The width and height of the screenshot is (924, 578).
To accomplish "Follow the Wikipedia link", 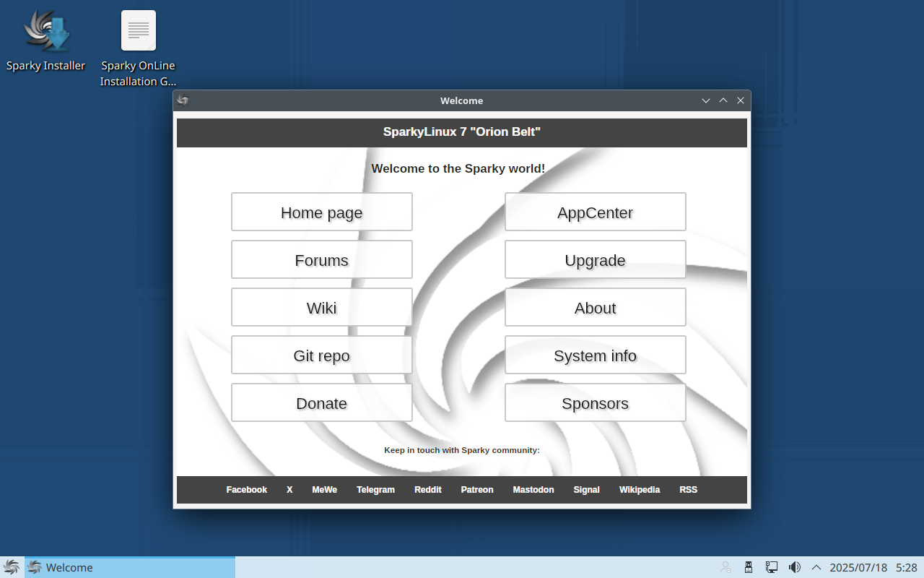I will tap(640, 490).
